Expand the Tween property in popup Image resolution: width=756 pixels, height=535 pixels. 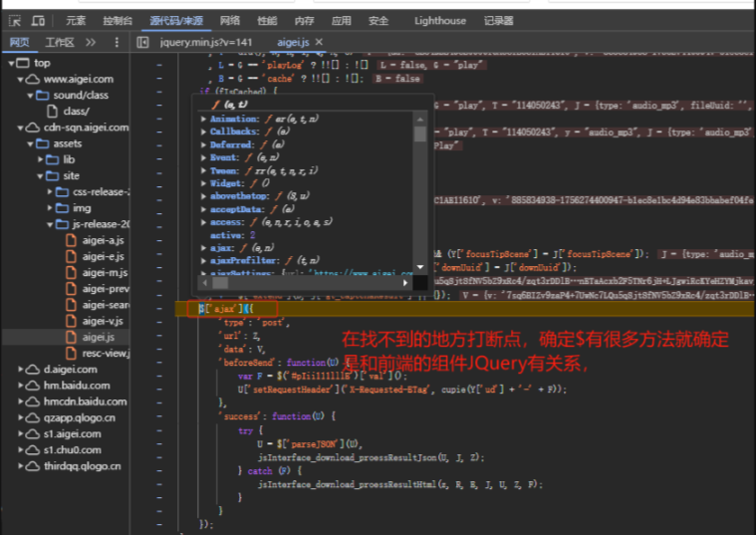pos(203,170)
